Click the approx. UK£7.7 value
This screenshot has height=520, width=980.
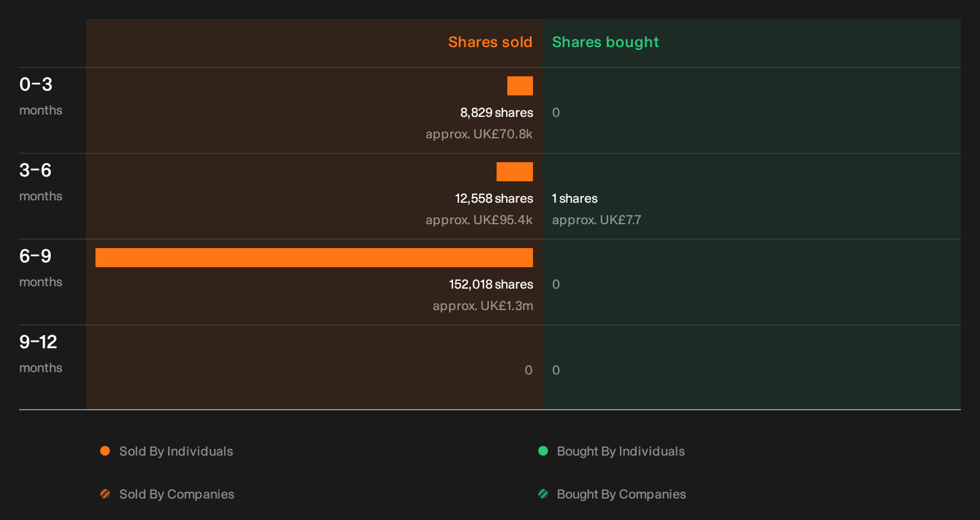coord(596,220)
